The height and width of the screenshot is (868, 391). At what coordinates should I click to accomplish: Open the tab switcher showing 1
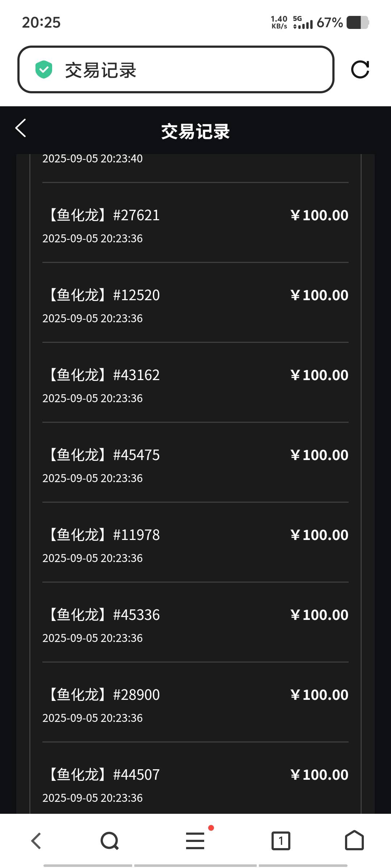[281, 841]
